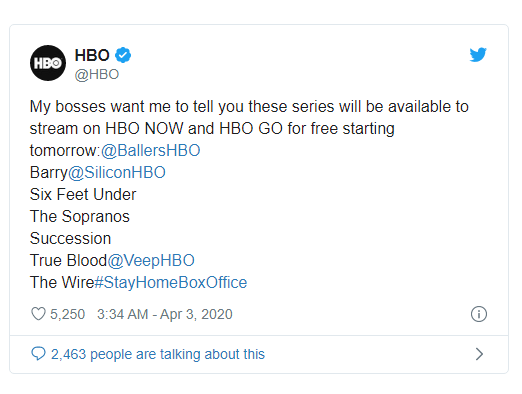The width and height of the screenshot is (522, 394).
Task: Like the tweet with the heart icon
Action: (x=38, y=314)
